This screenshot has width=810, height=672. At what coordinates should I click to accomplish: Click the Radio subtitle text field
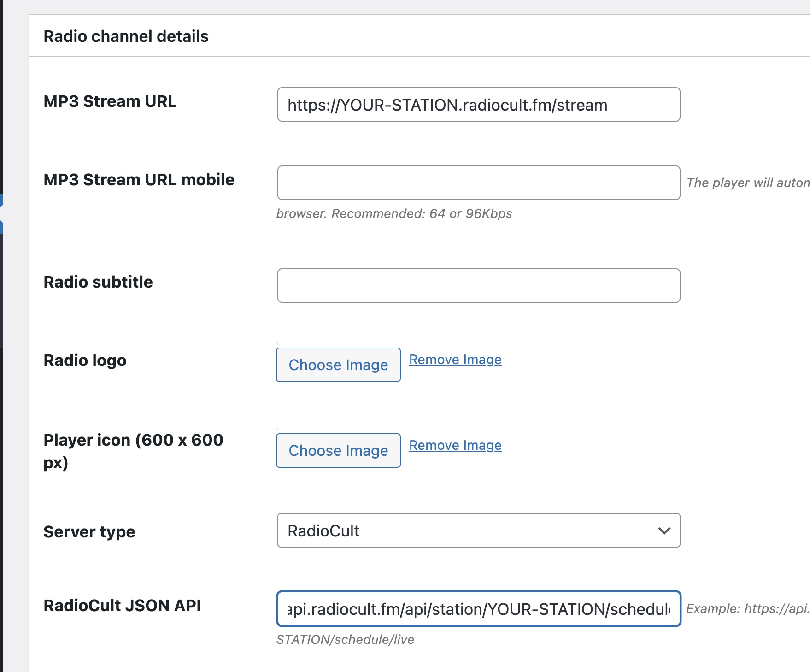click(479, 286)
